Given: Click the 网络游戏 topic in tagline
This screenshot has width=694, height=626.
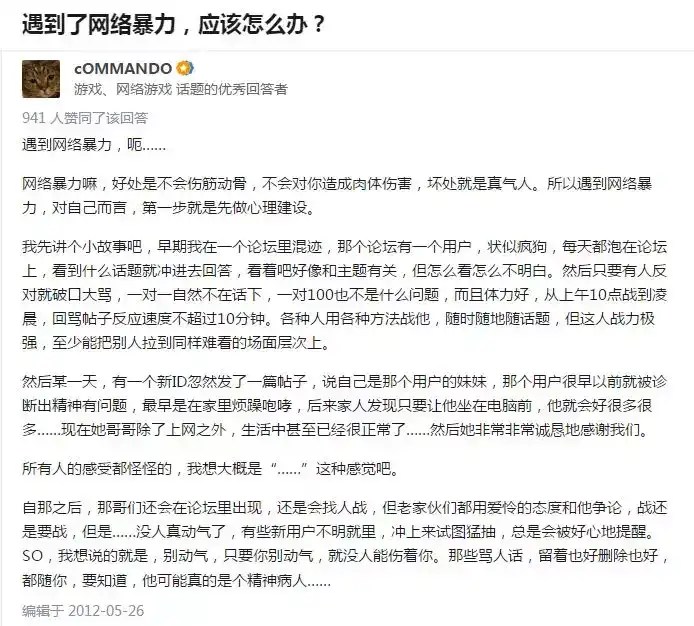Looking at the screenshot, I should pos(143,89).
